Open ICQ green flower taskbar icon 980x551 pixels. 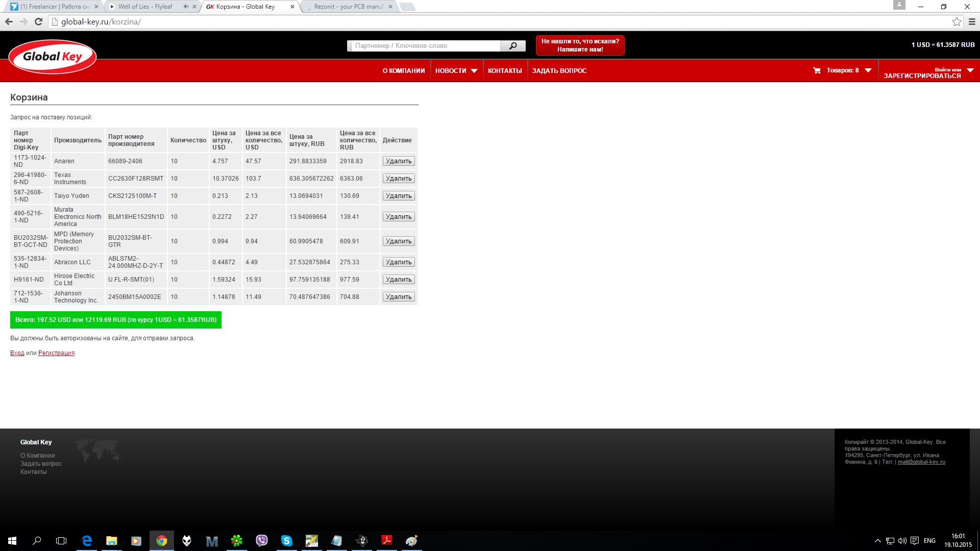pyautogui.click(x=237, y=541)
